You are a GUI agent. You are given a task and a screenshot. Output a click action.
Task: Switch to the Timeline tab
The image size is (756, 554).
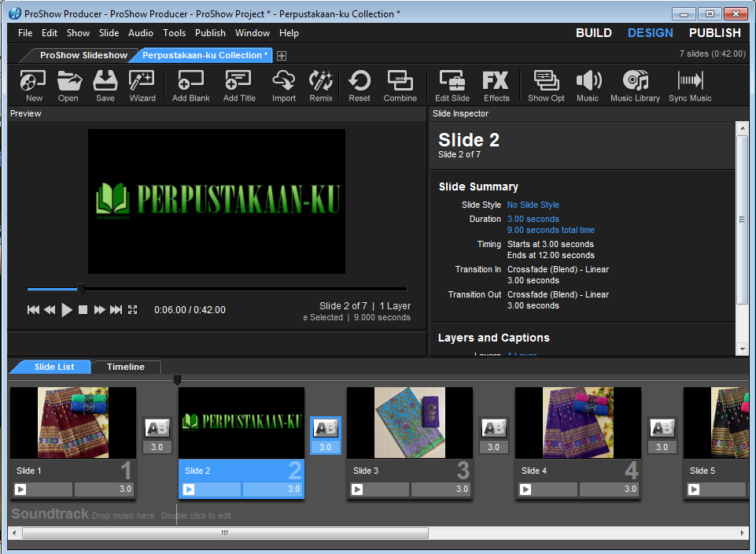(x=125, y=367)
